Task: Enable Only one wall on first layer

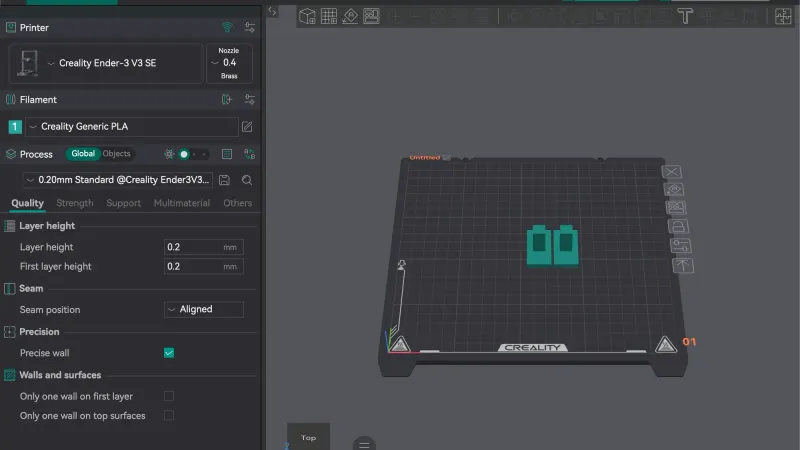Action: [x=169, y=396]
